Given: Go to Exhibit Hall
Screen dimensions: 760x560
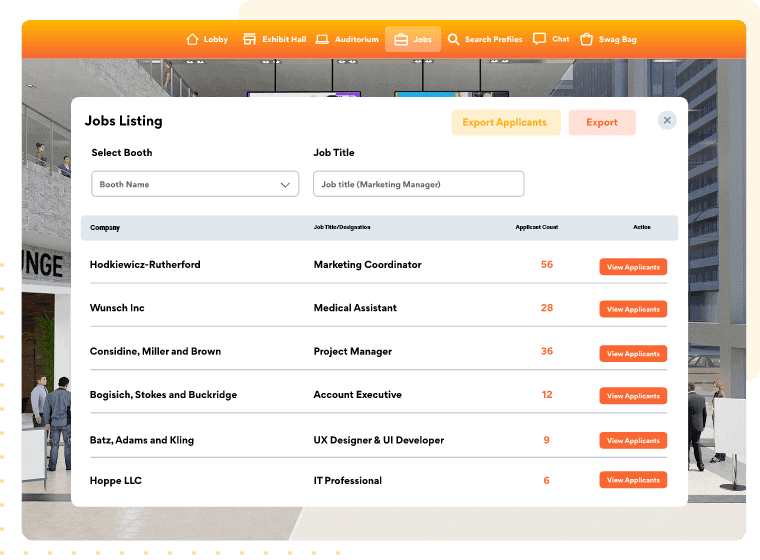Looking at the screenshot, I should [284, 39].
